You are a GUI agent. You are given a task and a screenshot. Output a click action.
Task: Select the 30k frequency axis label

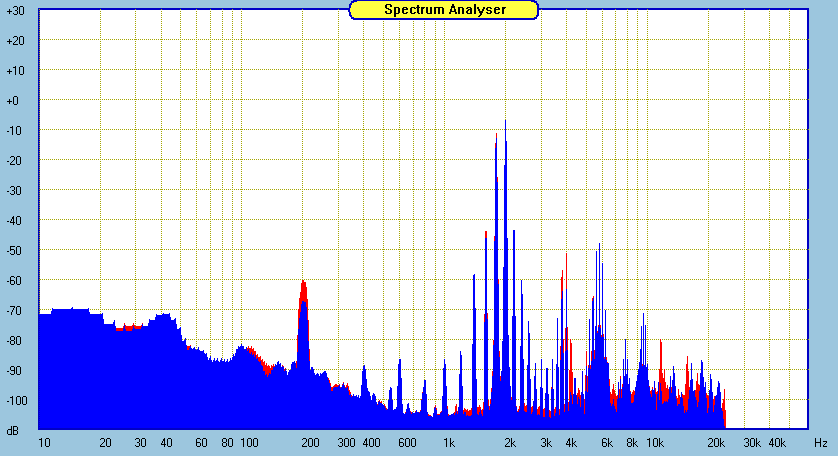click(x=752, y=442)
